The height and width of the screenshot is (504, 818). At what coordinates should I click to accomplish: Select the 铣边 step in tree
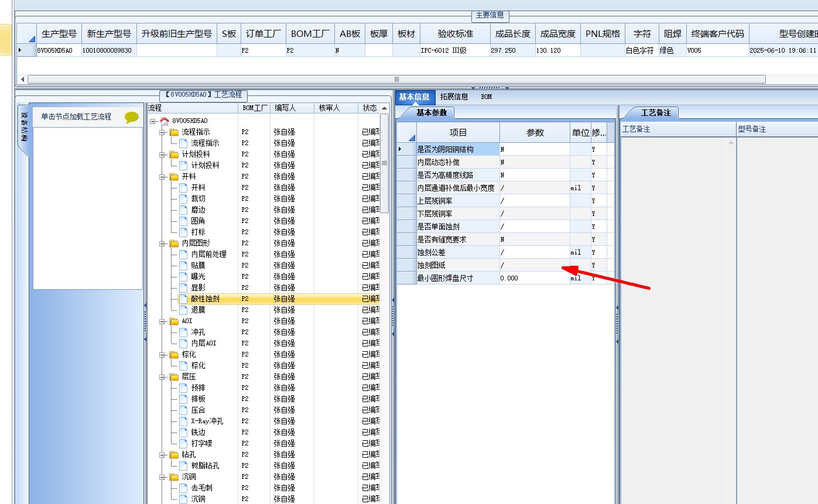198,432
